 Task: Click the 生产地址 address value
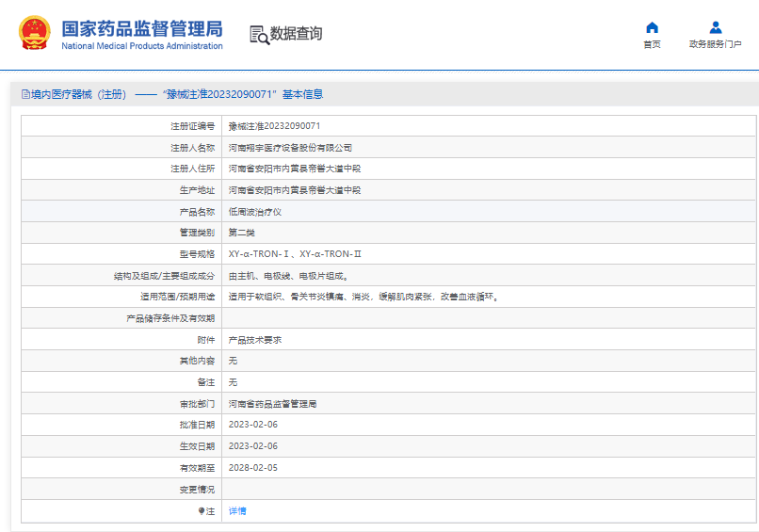pyautogui.click(x=295, y=190)
